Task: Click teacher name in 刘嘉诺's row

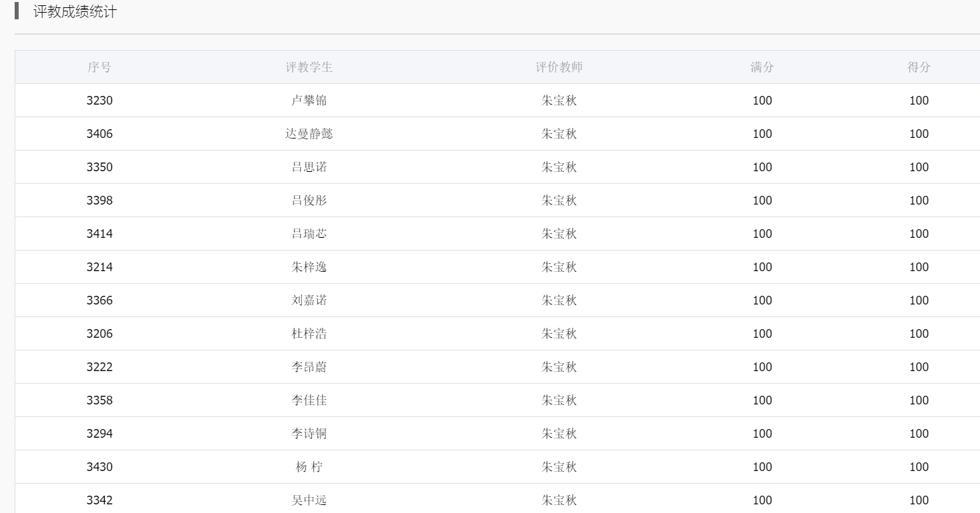Action: point(559,300)
